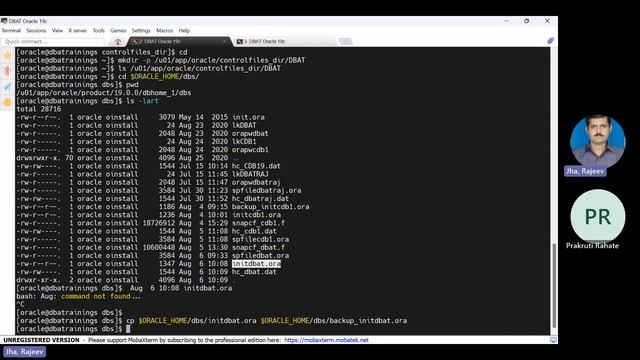The image size is (640, 360).
Task: Click the MobaXterm app icon in title bar
Action: click(4, 21)
